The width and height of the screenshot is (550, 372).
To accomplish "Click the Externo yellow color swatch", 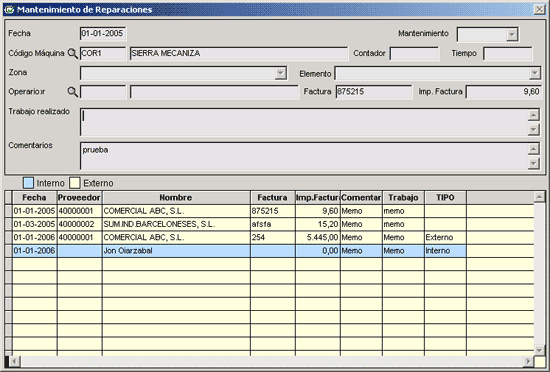I will [x=75, y=183].
